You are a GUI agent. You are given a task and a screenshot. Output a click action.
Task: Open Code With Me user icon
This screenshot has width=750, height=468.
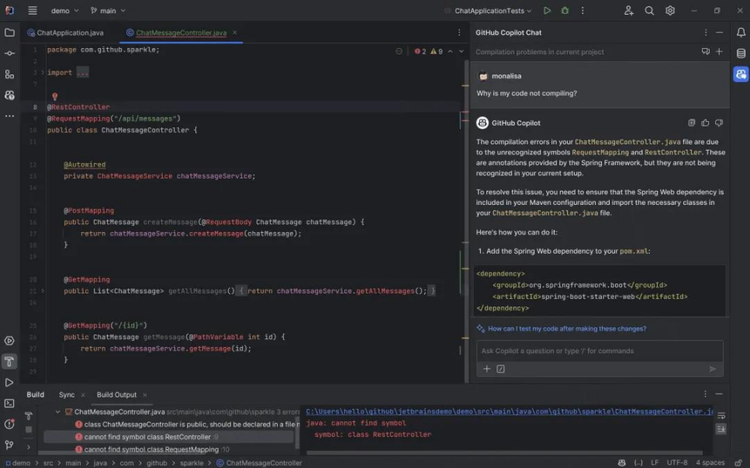tap(629, 11)
